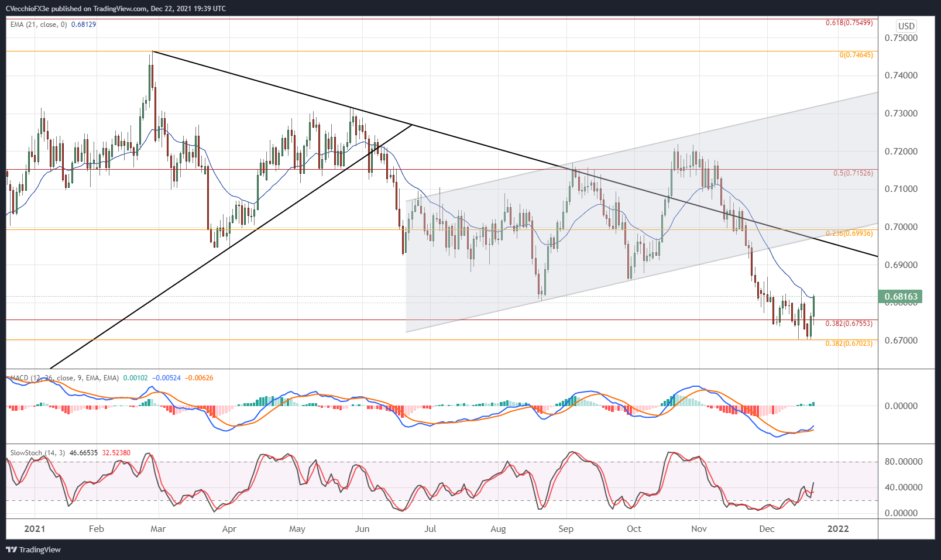The image size is (941, 560).
Task: Click the 0.5(0.71526) Fibonacci label
Action: coord(853,173)
